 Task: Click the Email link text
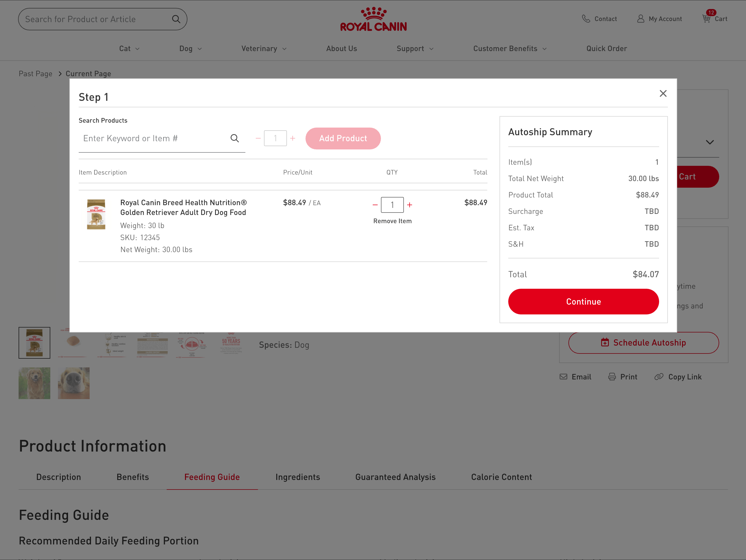click(581, 377)
